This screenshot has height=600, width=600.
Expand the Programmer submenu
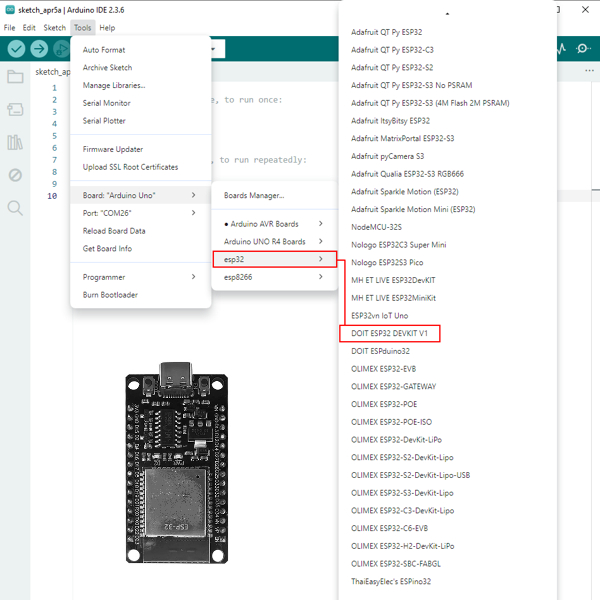point(141,277)
